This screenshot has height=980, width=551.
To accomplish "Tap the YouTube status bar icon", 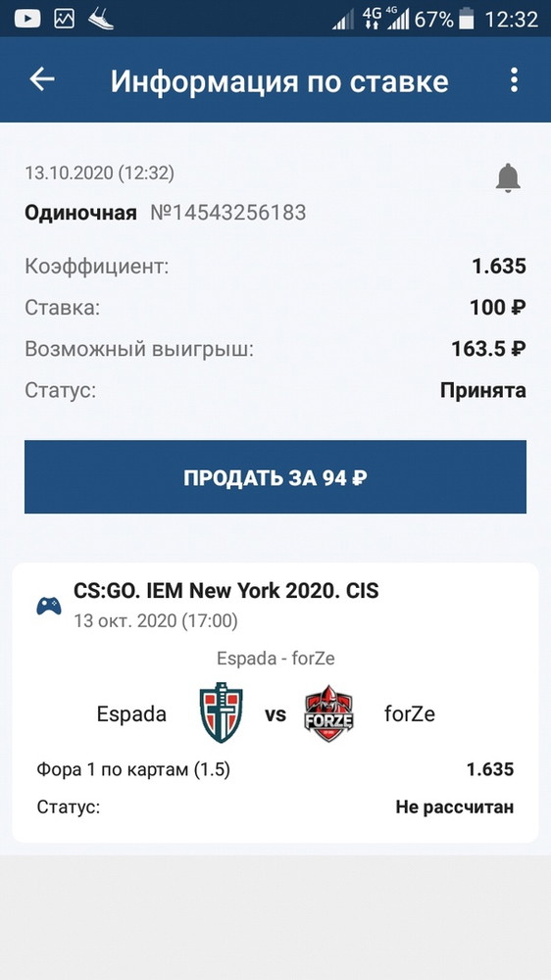I will 26,19.
